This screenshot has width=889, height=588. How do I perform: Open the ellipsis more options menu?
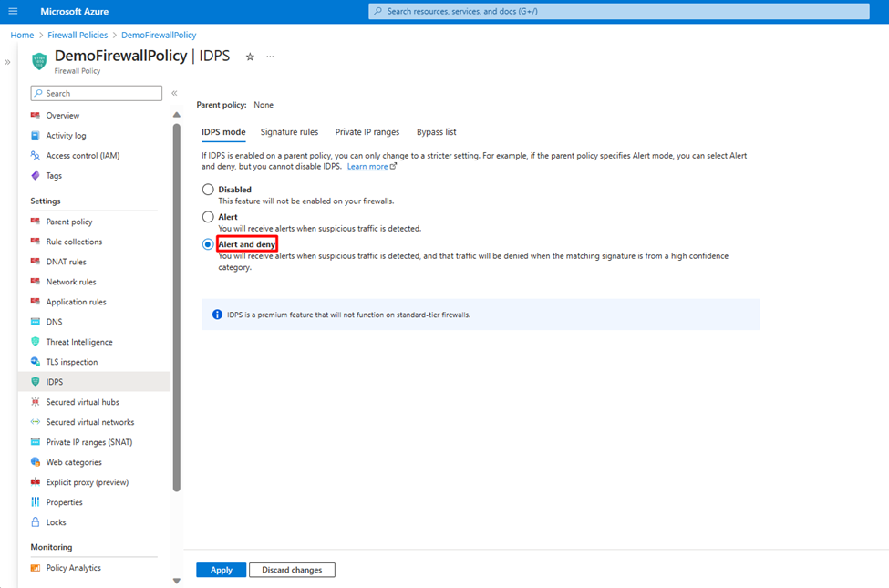(271, 57)
